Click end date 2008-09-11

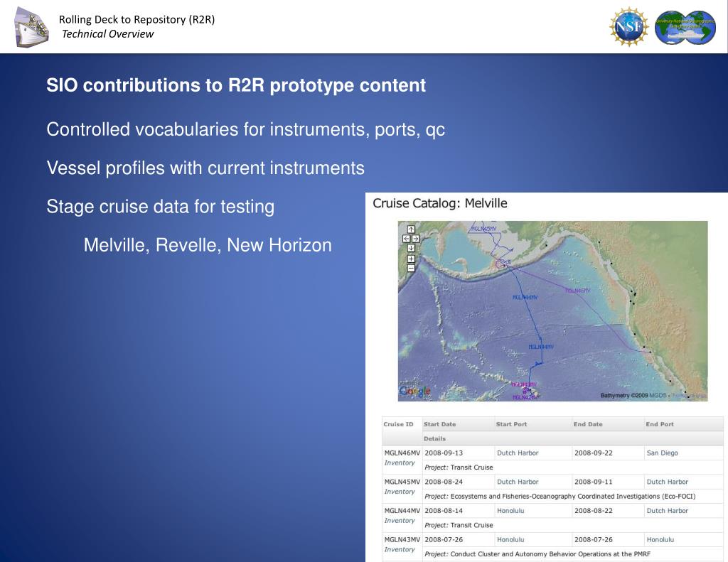[x=594, y=482]
